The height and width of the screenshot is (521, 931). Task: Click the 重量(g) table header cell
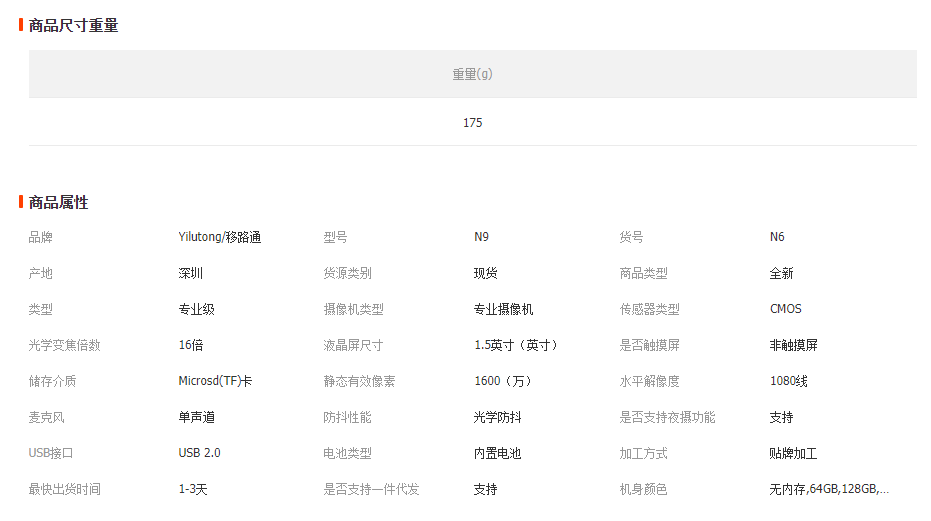pyautogui.click(x=472, y=74)
